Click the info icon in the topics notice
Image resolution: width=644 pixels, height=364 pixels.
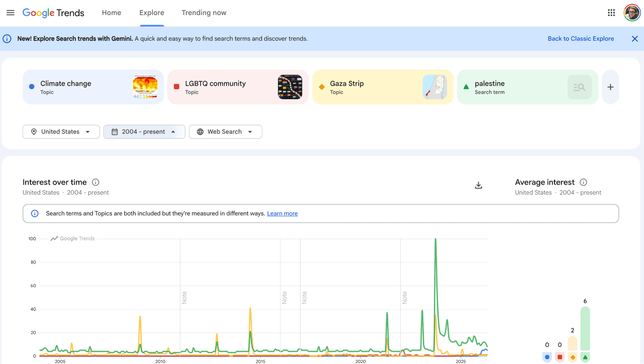coord(35,214)
